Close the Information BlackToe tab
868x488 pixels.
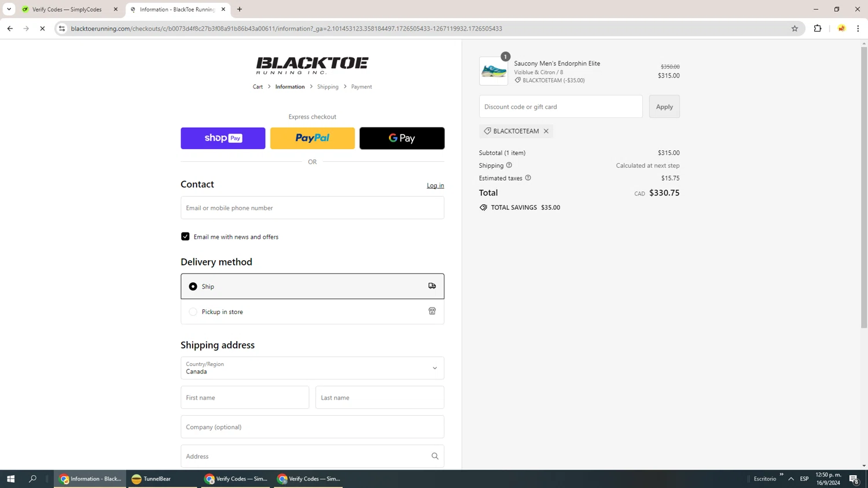223,9
